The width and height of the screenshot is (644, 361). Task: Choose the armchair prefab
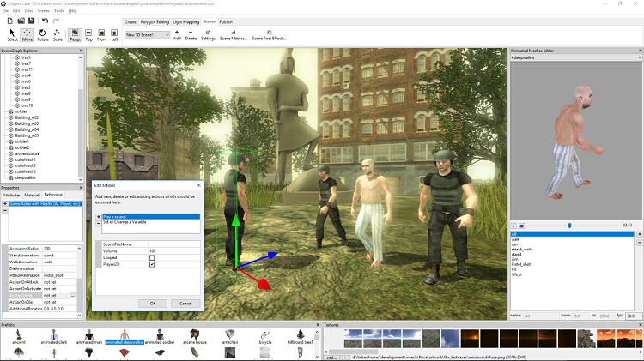coord(230,337)
